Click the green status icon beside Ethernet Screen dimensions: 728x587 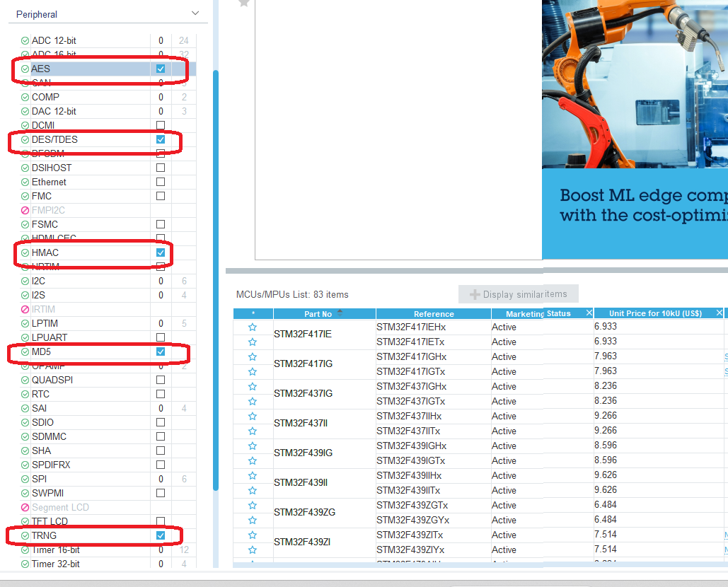(24, 182)
